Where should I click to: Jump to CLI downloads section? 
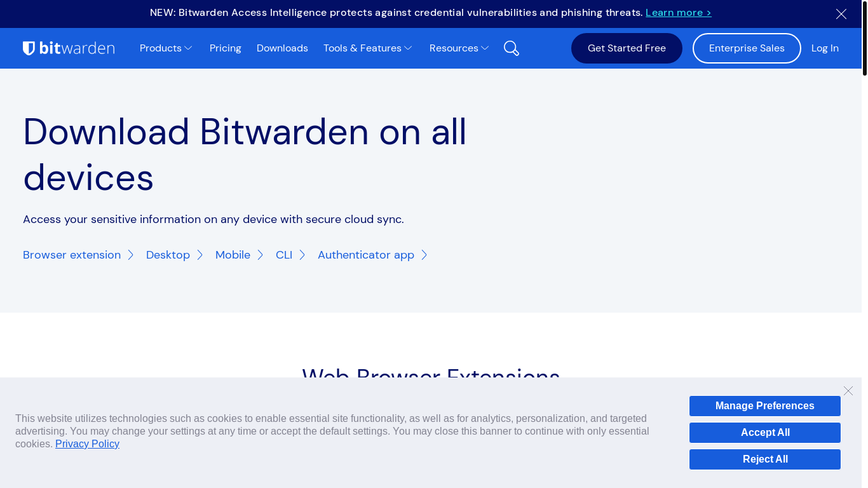point(290,255)
